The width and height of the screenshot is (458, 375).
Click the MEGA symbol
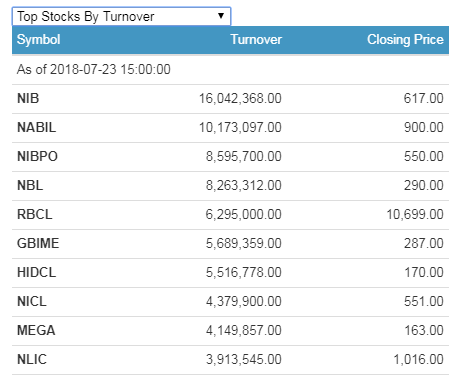(x=36, y=330)
